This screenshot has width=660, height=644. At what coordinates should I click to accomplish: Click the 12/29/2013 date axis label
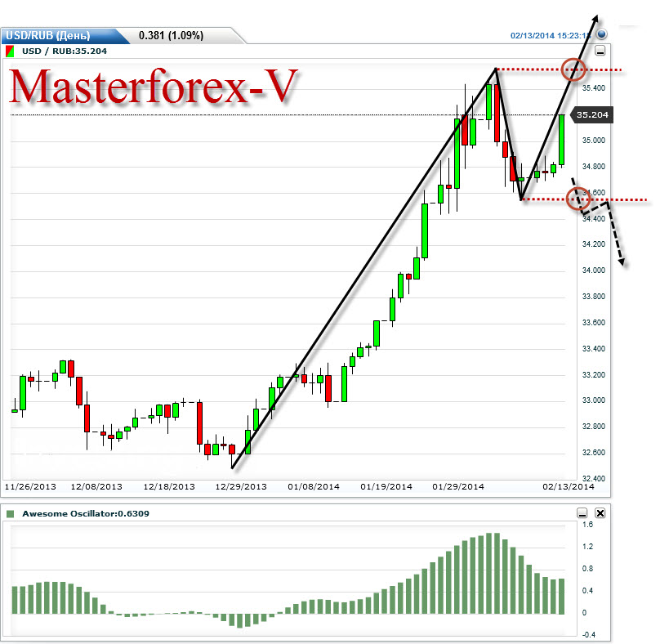241,487
